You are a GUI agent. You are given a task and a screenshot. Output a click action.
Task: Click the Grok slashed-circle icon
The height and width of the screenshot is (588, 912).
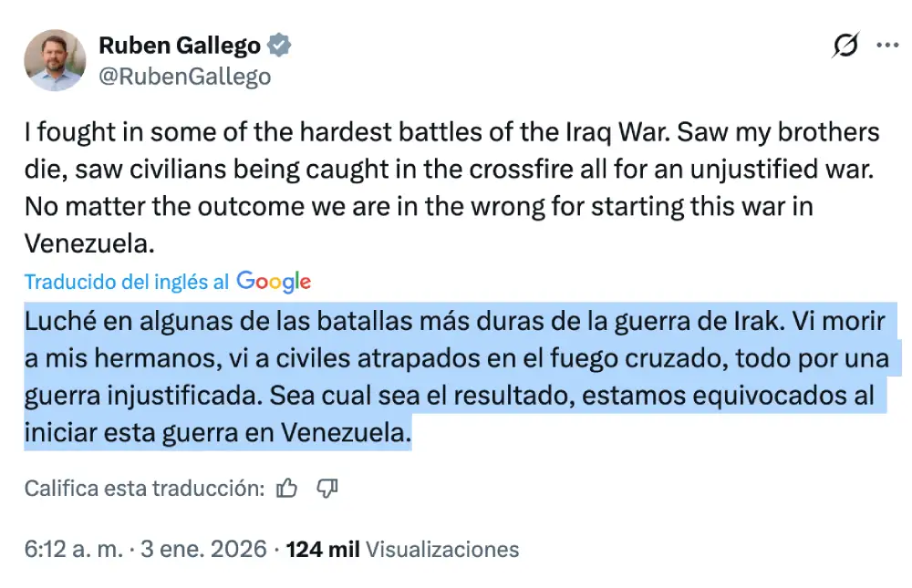tap(845, 46)
